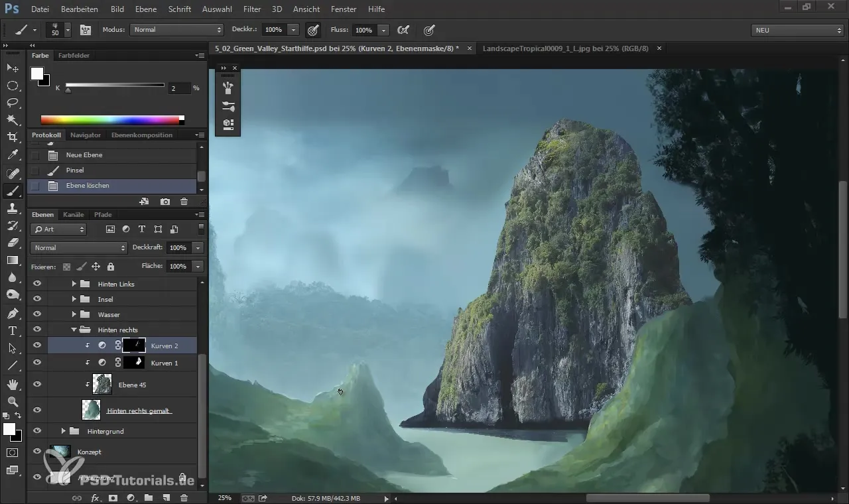Collapse the Hinten rechts group
Image resolution: width=849 pixels, height=504 pixels.
(74, 330)
